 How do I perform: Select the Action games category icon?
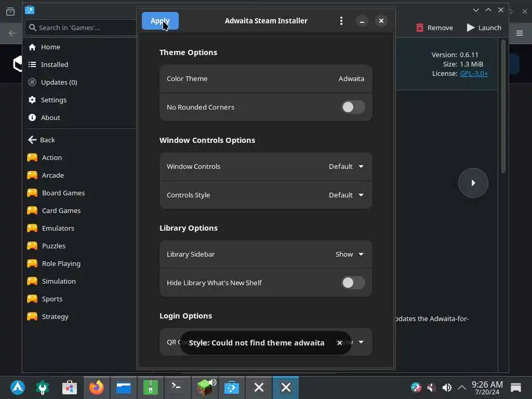click(32, 158)
